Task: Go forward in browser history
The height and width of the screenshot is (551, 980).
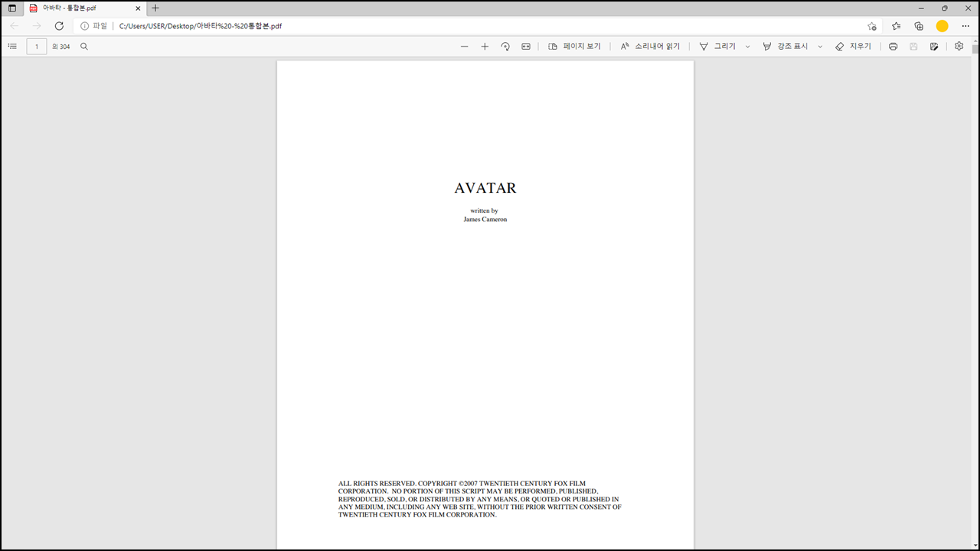Action: point(37,26)
